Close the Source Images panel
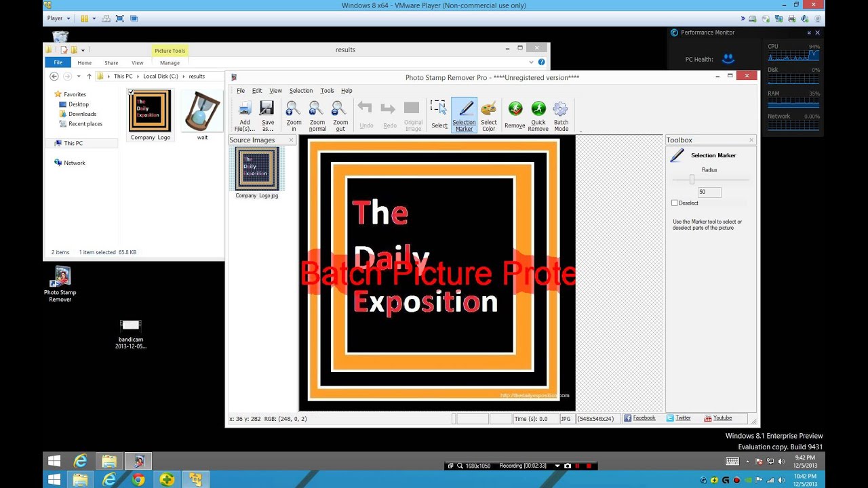Image resolution: width=868 pixels, height=488 pixels. (x=292, y=140)
